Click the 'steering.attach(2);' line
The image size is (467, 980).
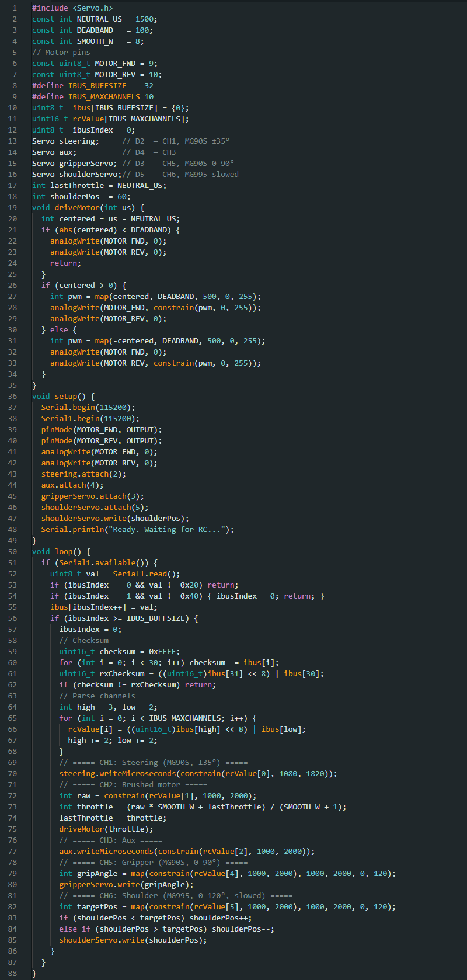[x=83, y=474]
